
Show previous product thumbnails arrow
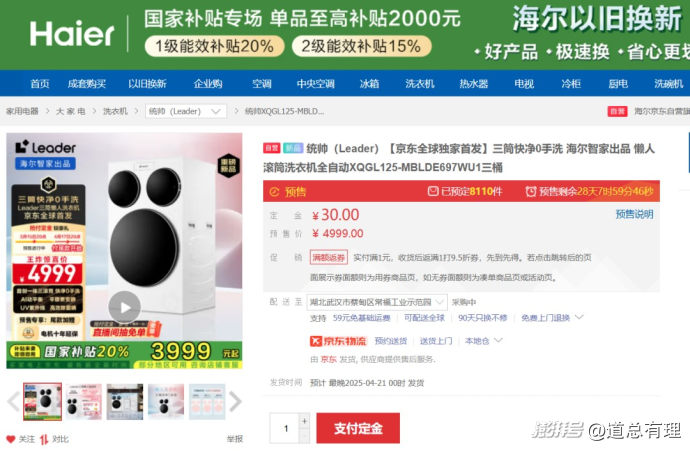tap(13, 401)
